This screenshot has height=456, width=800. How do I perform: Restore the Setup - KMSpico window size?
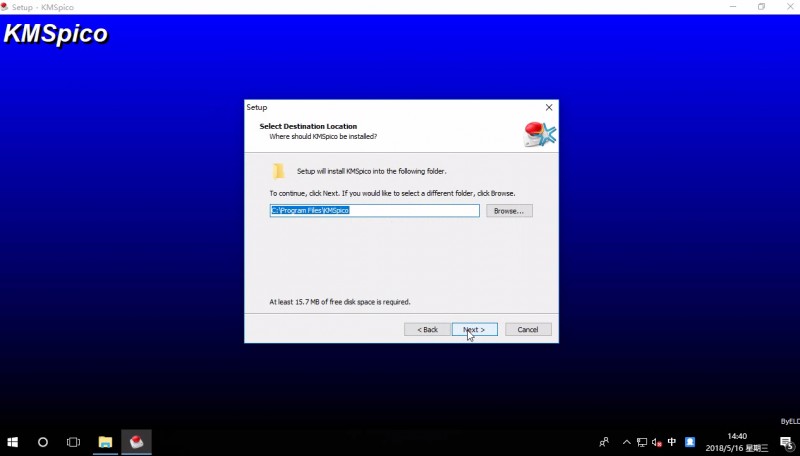(761, 7)
